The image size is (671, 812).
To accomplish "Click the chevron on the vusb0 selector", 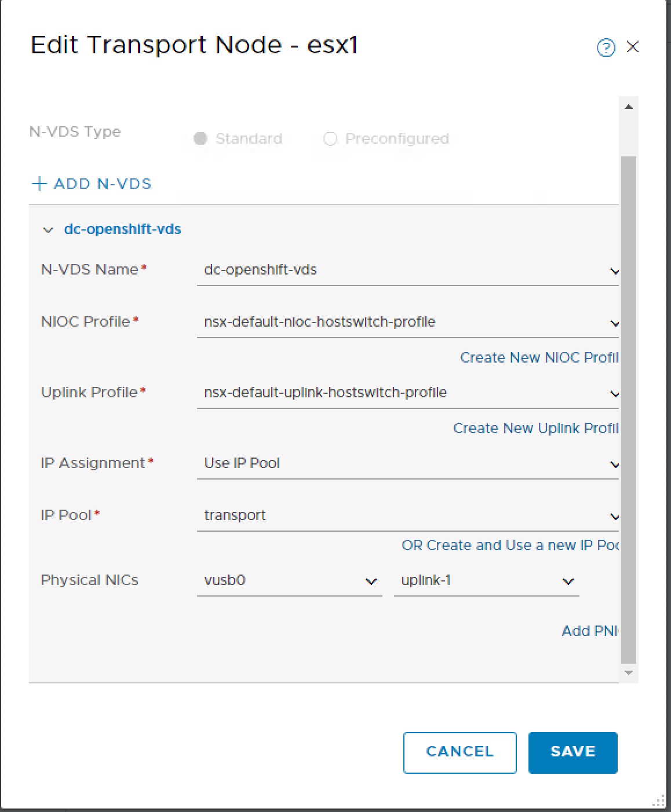I will pyautogui.click(x=371, y=581).
